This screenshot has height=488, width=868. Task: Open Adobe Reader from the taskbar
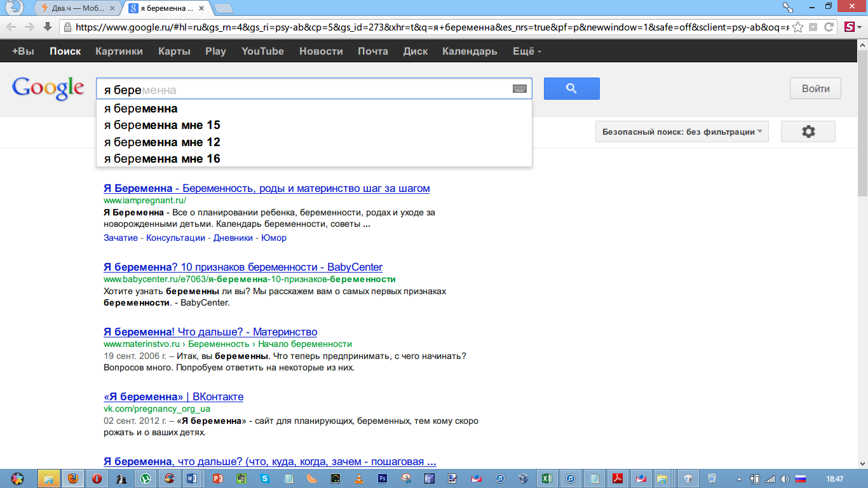tap(617, 478)
